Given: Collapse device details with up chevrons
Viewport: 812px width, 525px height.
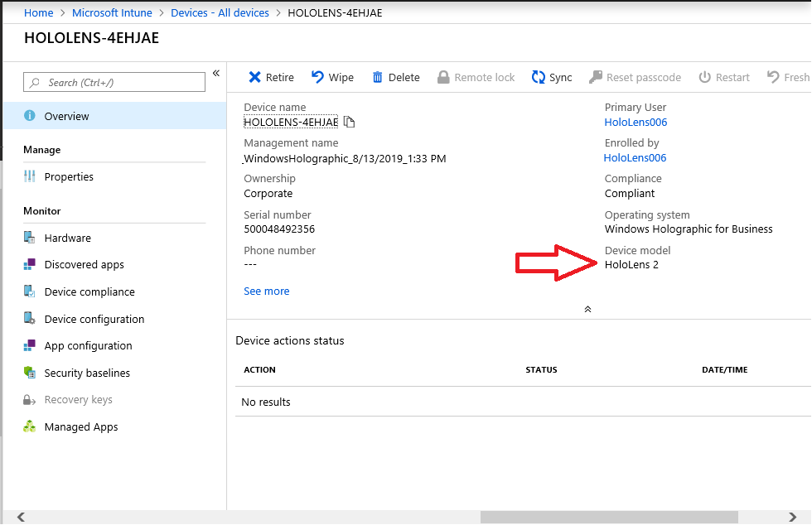Looking at the screenshot, I should click(587, 309).
